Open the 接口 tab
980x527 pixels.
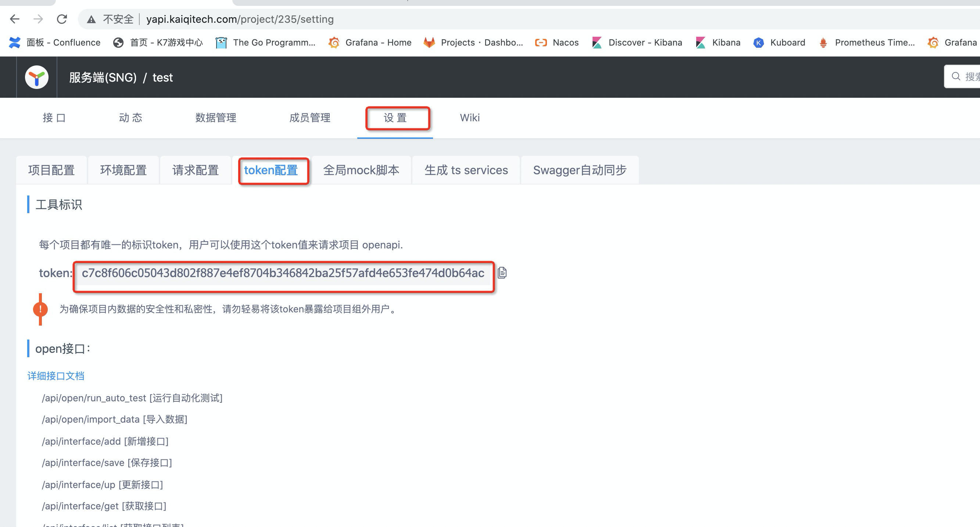pos(54,118)
